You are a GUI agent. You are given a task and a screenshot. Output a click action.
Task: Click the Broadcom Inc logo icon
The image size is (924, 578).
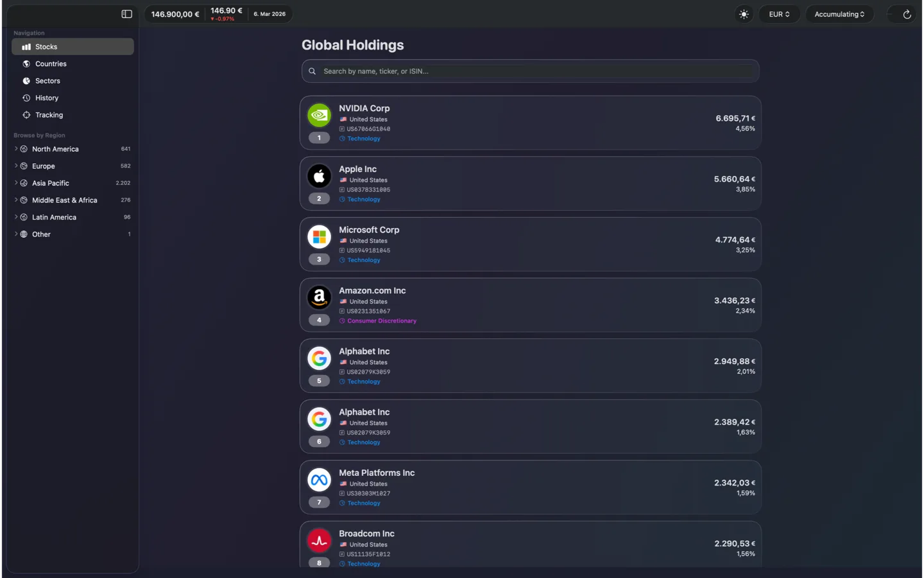319,541
